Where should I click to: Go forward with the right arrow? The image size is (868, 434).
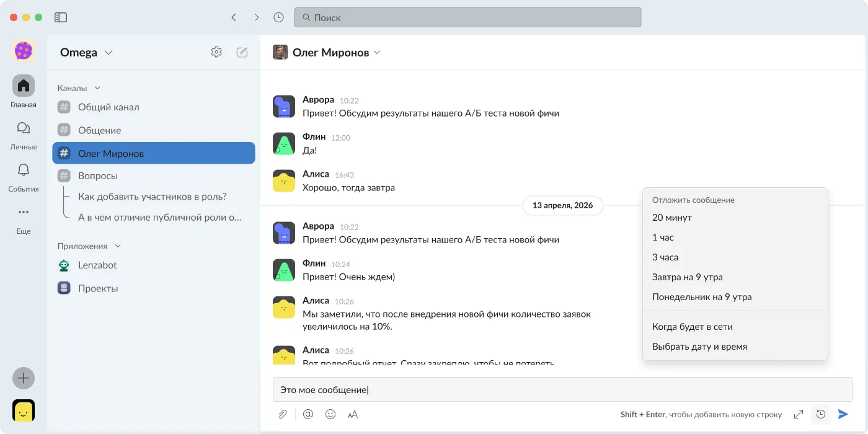tap(256, 17)
